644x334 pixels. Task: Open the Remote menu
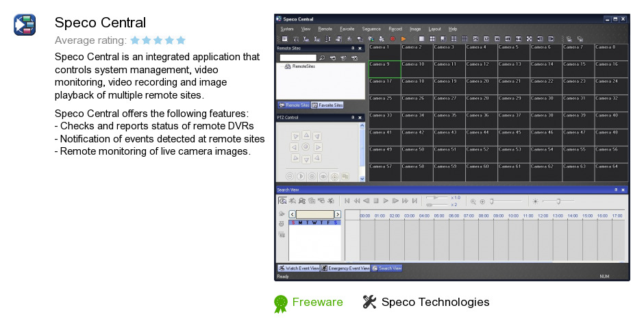tap(325, 29)
